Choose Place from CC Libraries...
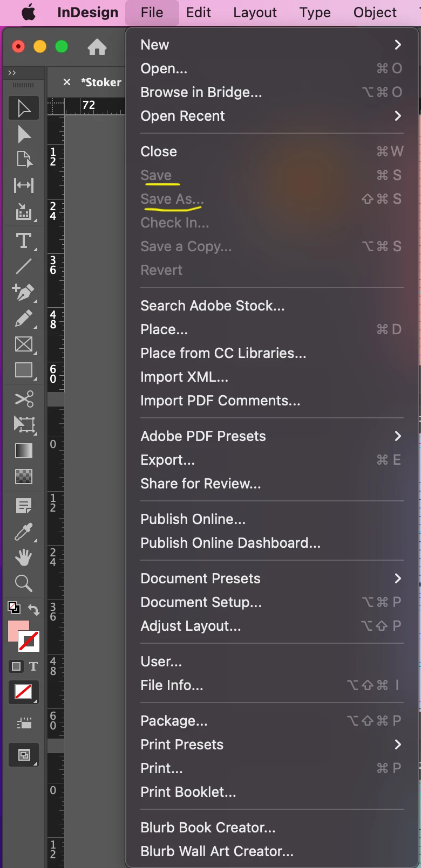Screen dimensions: 421x868 pyautogui.click(x=272, y=353)
